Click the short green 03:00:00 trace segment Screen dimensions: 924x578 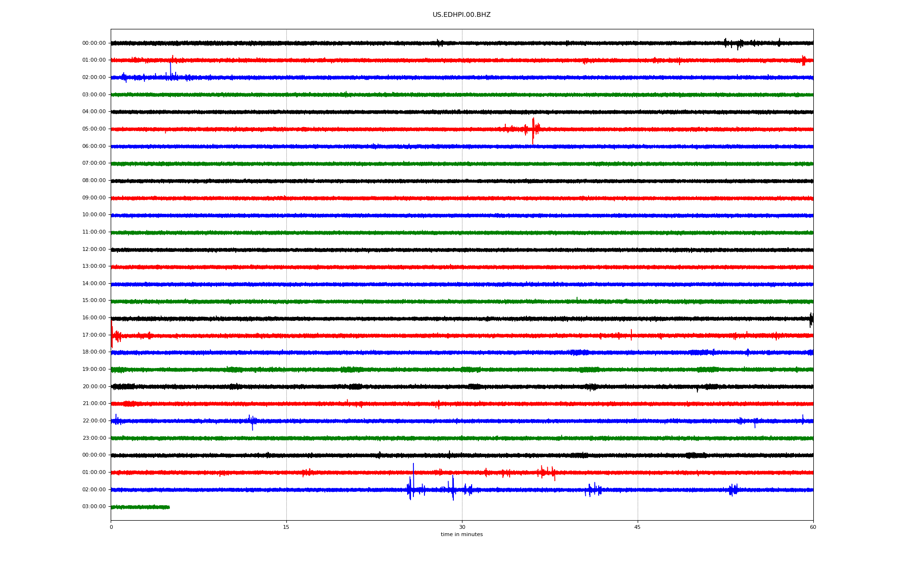[x=140, y=507]
